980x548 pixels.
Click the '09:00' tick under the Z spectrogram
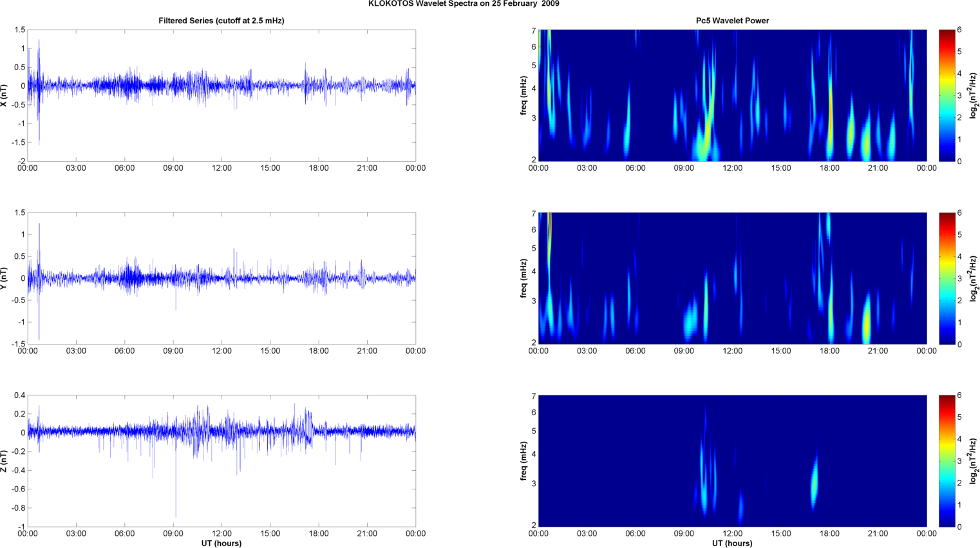point(684,533)
